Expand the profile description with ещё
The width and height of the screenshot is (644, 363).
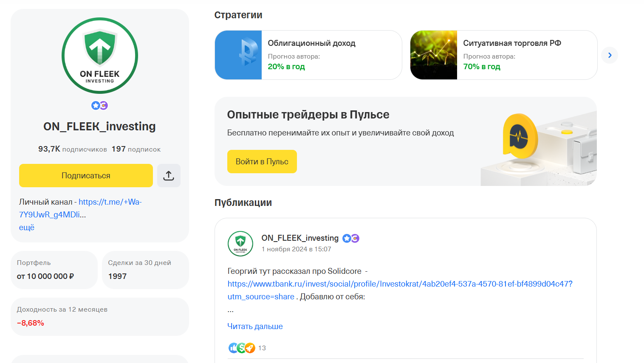point(27,227)
